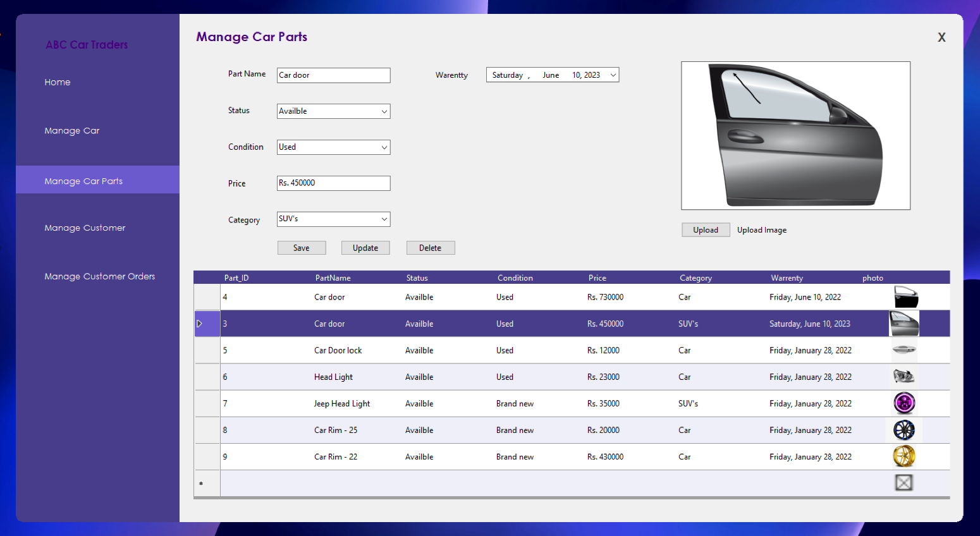980x536 pixels.
Task: Click the Upload button
Action: (x=706, y=230)
